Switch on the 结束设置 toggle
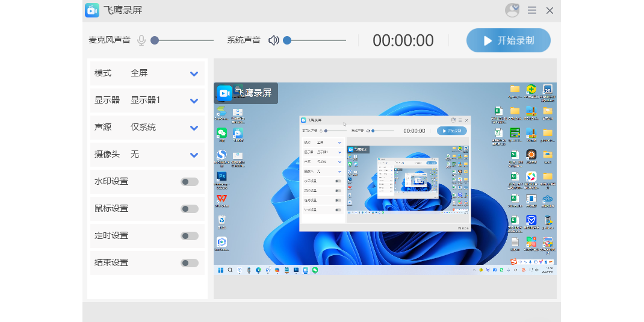Screen dimensions: 644x322 point(190,263)
